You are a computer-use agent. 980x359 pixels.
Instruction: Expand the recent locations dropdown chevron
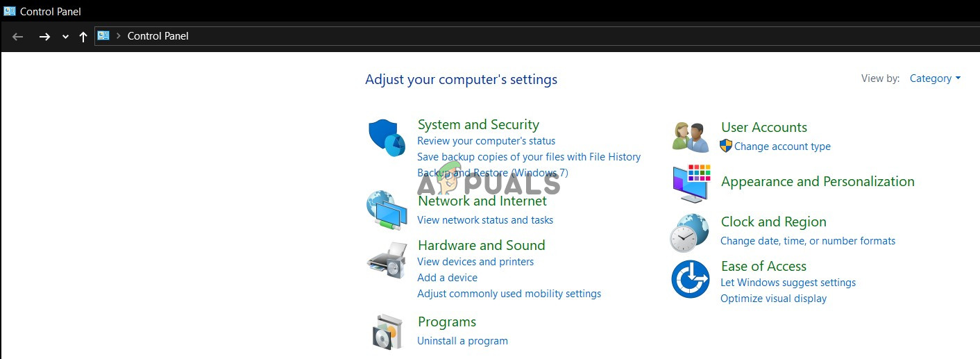(65, 37)
